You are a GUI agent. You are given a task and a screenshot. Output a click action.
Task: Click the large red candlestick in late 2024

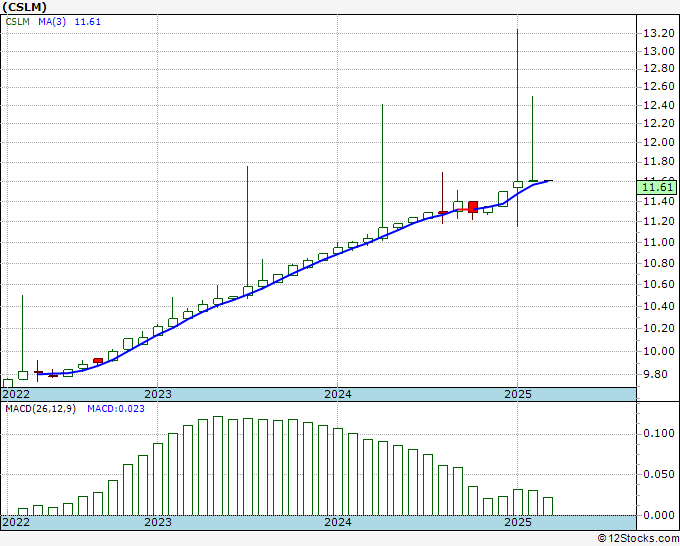tap(473, 207)
